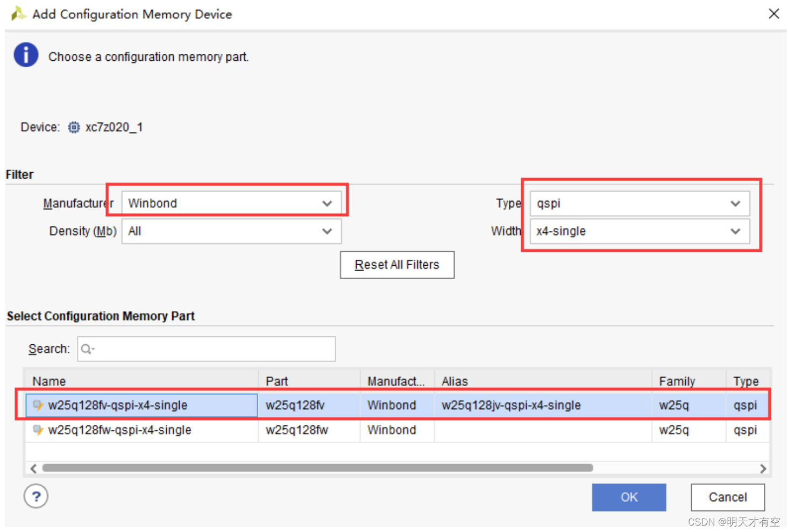Focus the Search input field
The height and width of the screenshot is (532, 788).
(x=207, y=349)
